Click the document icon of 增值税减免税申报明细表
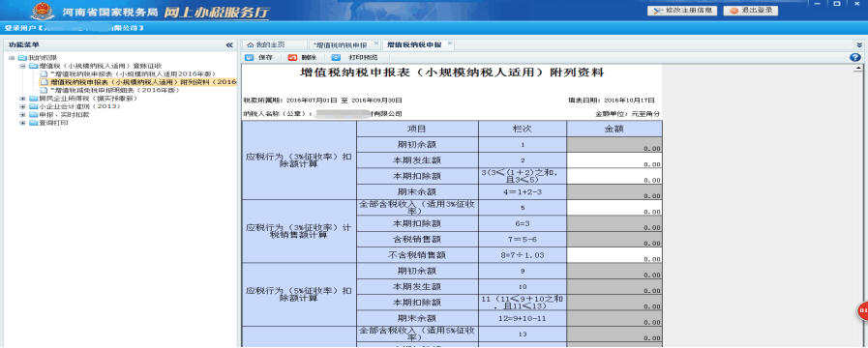 [x=44, y=90]
